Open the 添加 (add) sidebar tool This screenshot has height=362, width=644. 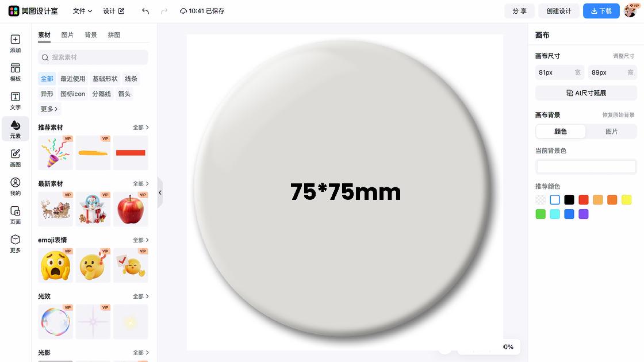pos(15,44)
